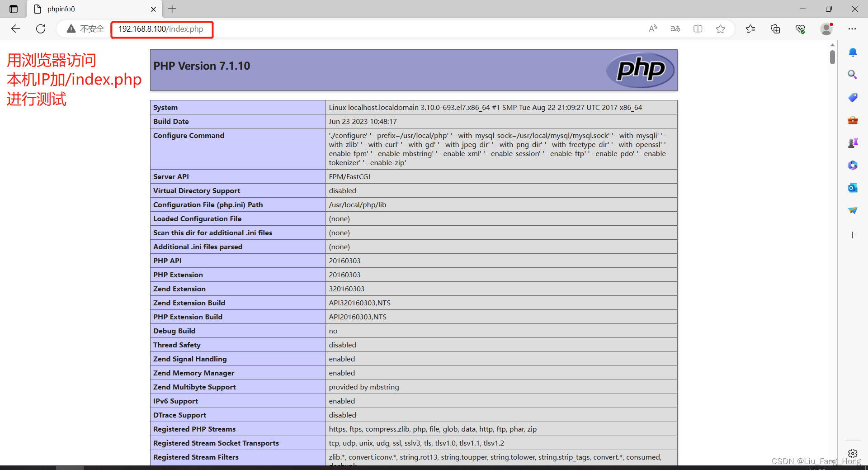Open Browser essentials heart icon
Viewport: 868px width, 470px height.
[x=800, y=29]
